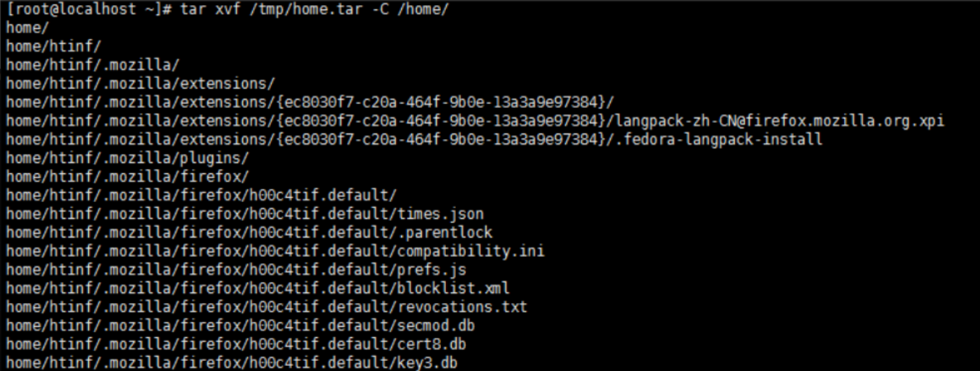
Task: Click the secmod.db file entry
Action: click(x=436, y=326)
